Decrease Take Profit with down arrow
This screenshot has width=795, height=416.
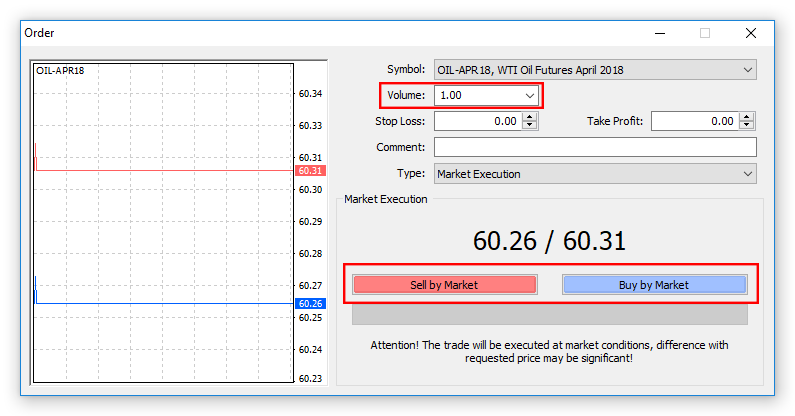747,125
